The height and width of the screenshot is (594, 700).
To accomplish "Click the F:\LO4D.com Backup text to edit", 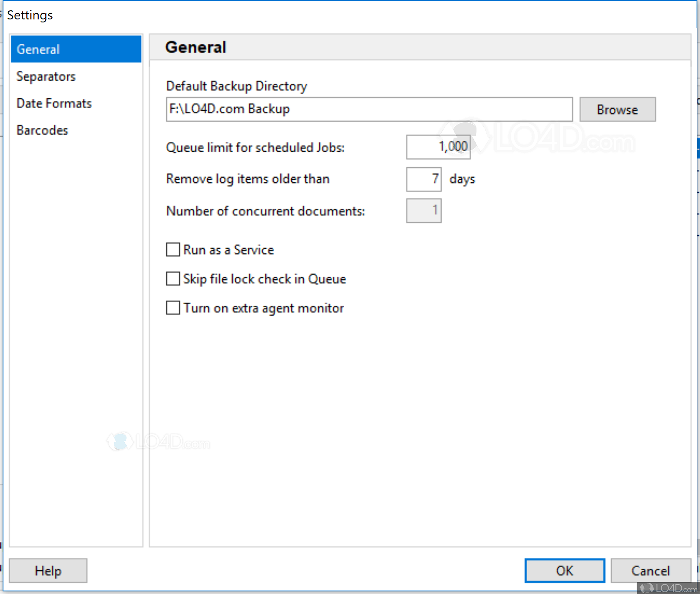I will pyautogui.click(x=228, y=109).
